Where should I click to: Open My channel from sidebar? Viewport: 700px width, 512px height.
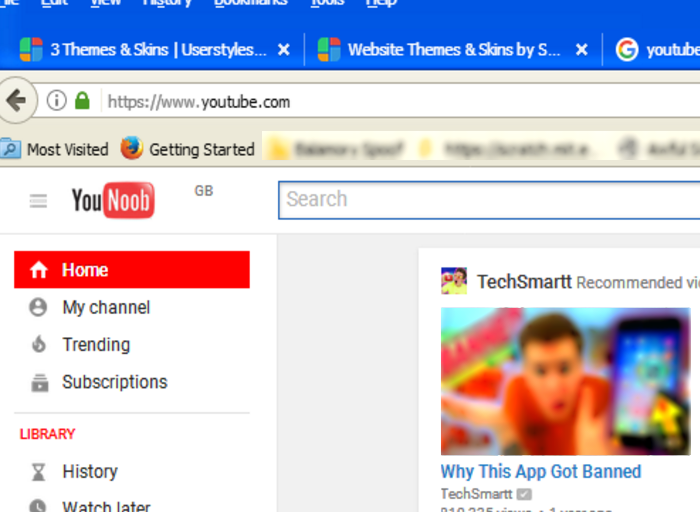point(105,307)
